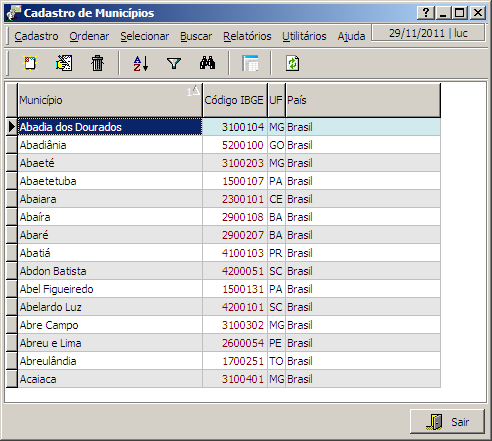The image size is (492, 441).
Task: Click the IBGE code 2600054 cell
Action: [235, 343]
